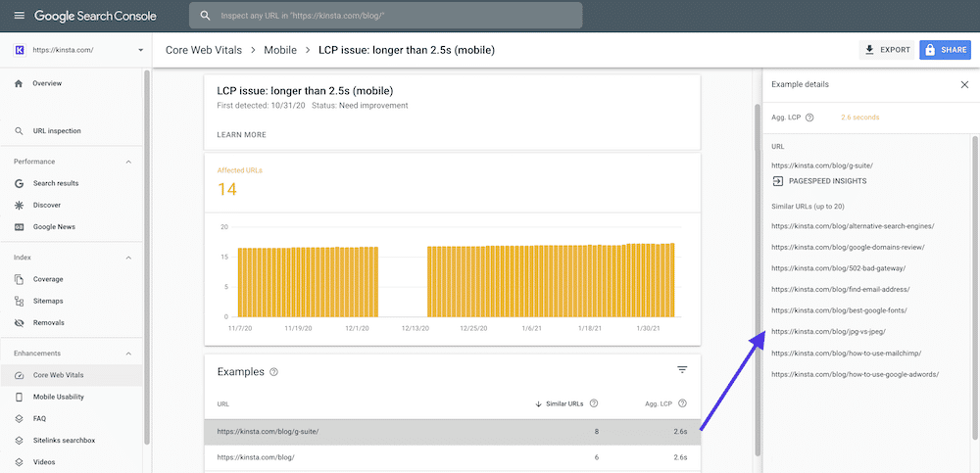Collapse the Index section

pyautogui.click(x=128, y=258)
